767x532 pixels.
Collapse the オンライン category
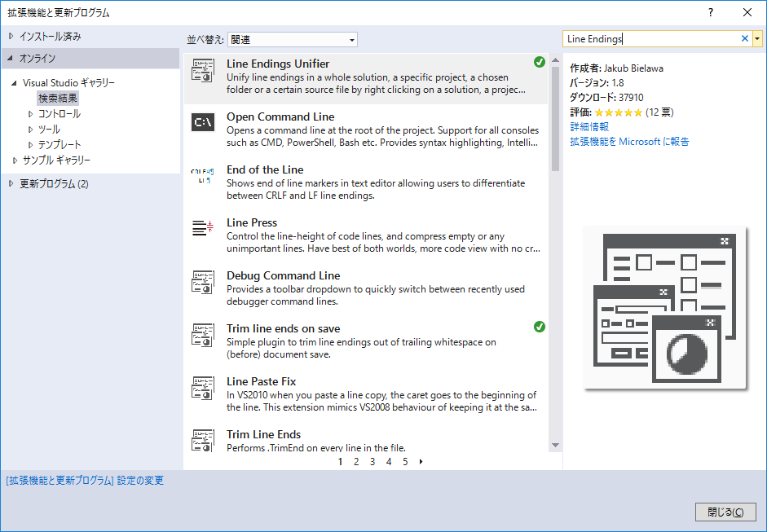tap(11, 58)
